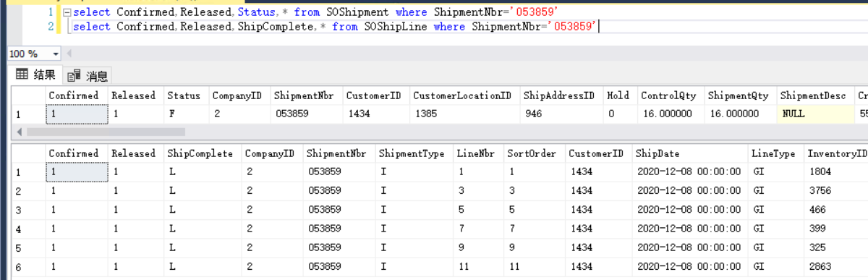Click the CustomerID cell 1434 in first grid
The image size is (868, 280).
375,114
